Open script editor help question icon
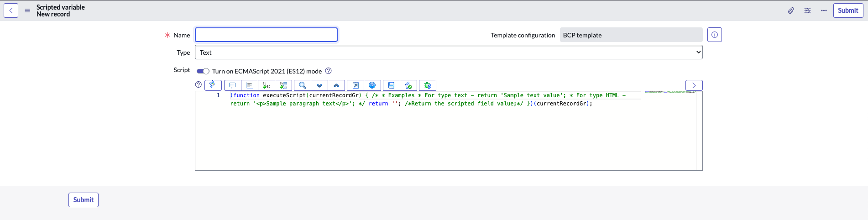The image size is (868, 220). [198, 84]
